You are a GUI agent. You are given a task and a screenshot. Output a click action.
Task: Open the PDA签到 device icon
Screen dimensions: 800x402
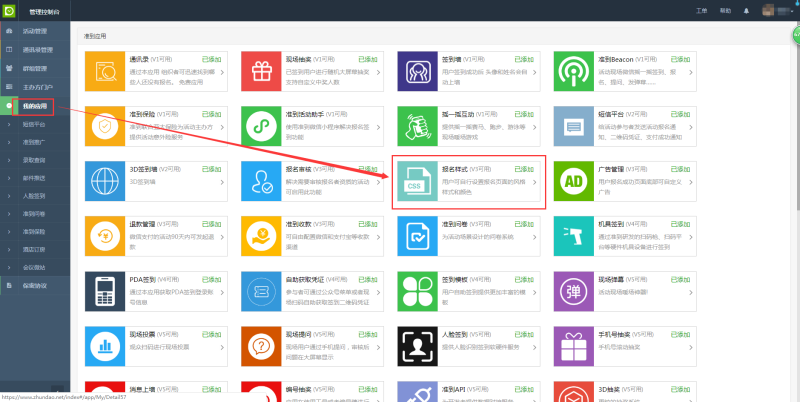pos(104,292)
